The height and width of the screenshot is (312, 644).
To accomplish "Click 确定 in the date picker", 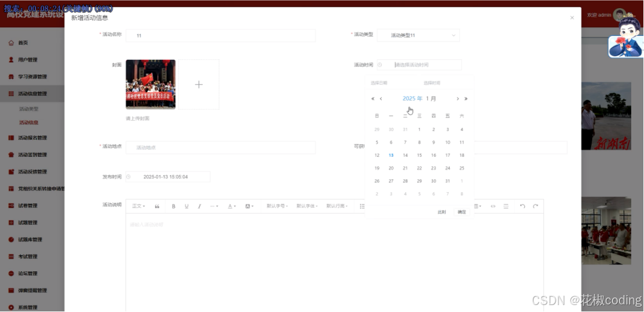I will pos(461,212).
